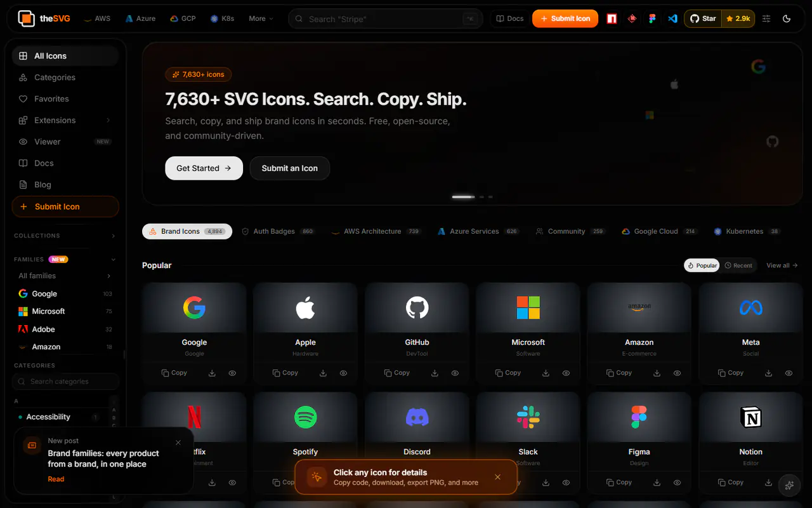
Task: Select the Brand Icons tab
Action: click(x=187, y=231)
